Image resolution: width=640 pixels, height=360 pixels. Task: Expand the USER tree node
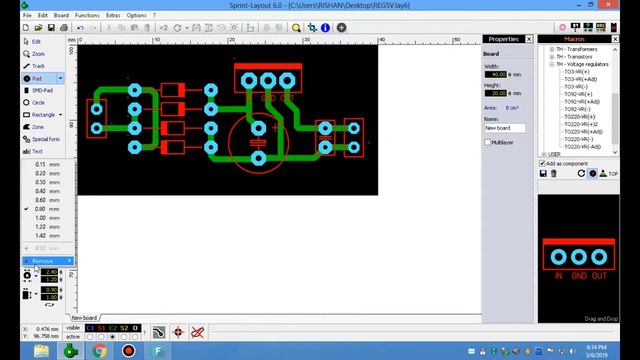(x=544, y=154)
